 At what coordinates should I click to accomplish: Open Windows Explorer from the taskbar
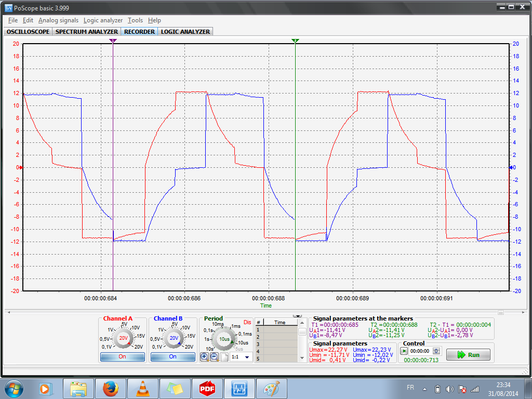pos(79,389)
